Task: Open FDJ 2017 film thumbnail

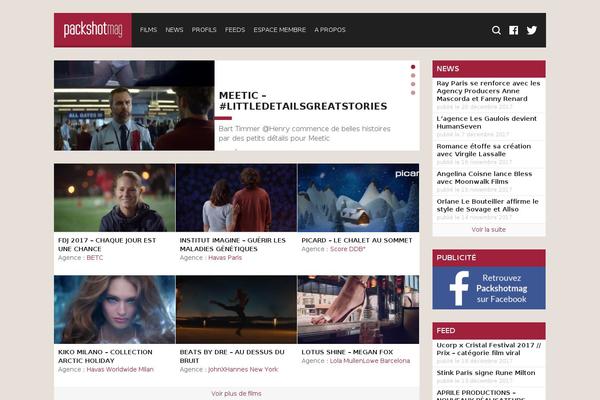Action: click(114, 198)
